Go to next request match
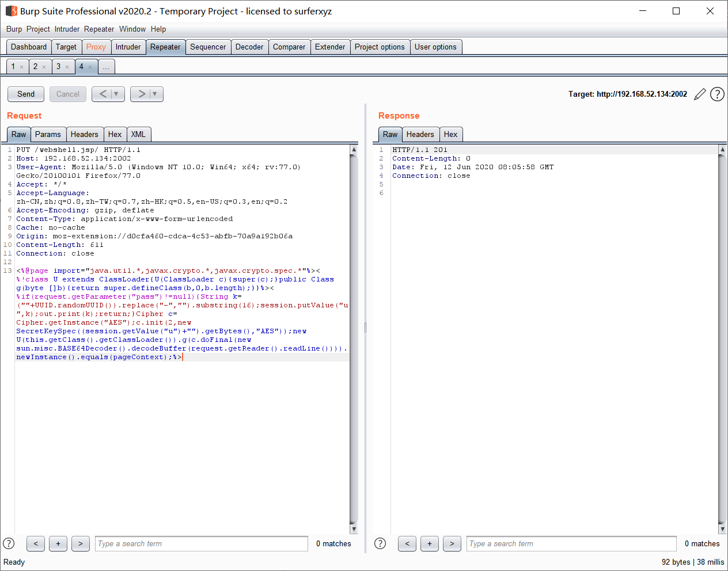Screen dimensions: 728x571 tap(81, 543)
